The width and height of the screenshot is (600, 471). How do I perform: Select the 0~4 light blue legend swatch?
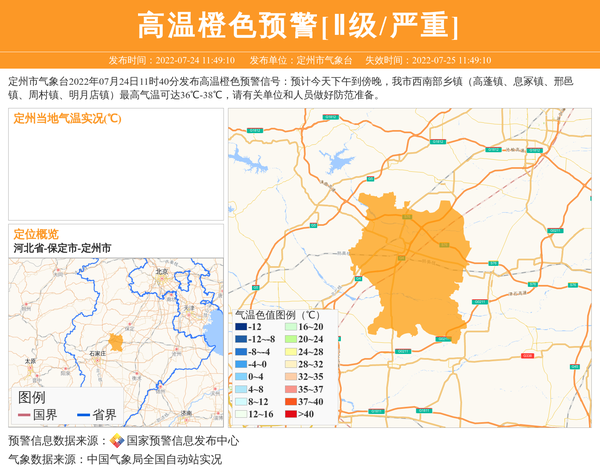[x=241, y=377]
